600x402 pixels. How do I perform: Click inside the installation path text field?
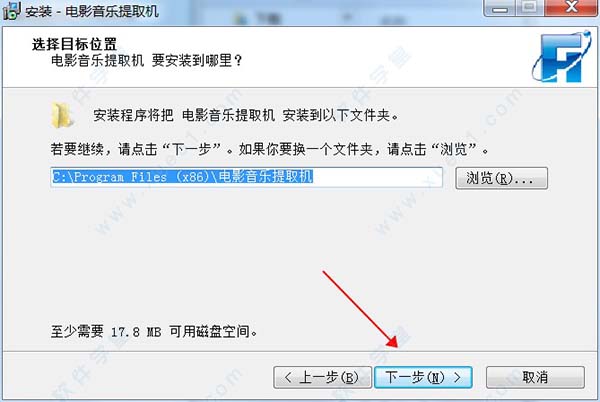246,177
